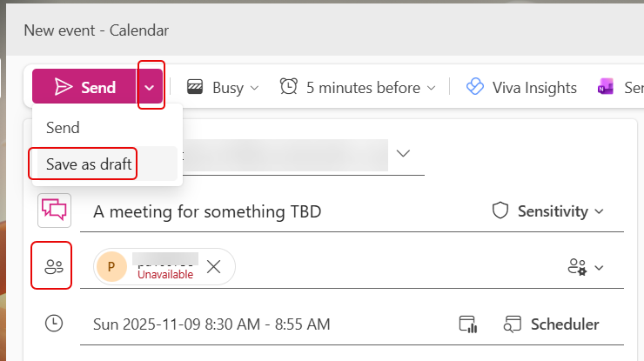This screenshot has height=361, width=644.
Task: Click the Busy status card icon
Action: 196,87
